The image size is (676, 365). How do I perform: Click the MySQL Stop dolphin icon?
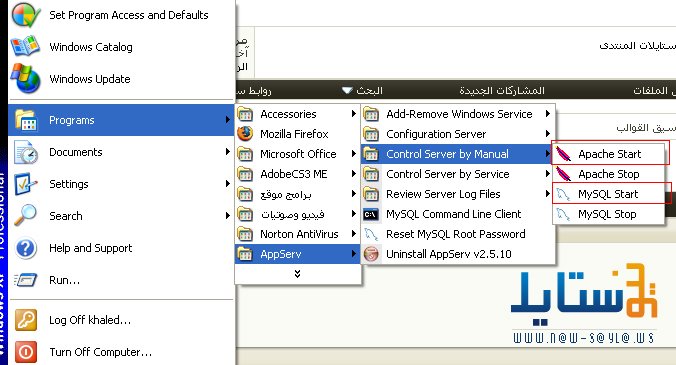click(563, 214)
